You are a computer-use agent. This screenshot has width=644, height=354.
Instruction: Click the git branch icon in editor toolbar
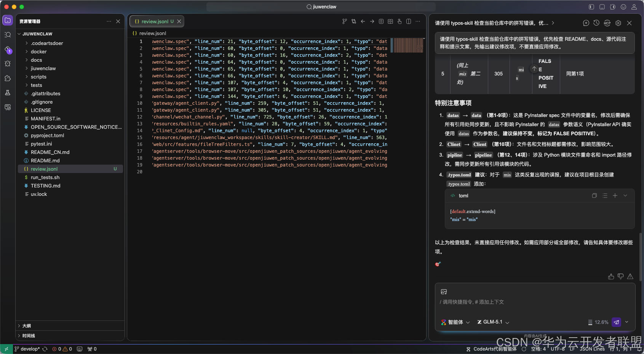tap(345, 21)
